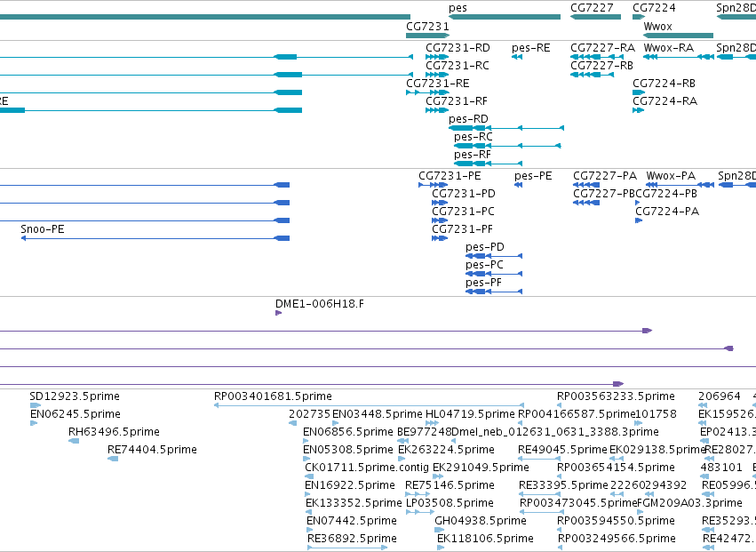Click the EK291049.5prime EST label
This screenshot has width=756, height=552.
pyautogui.click(x=481, y=468)
